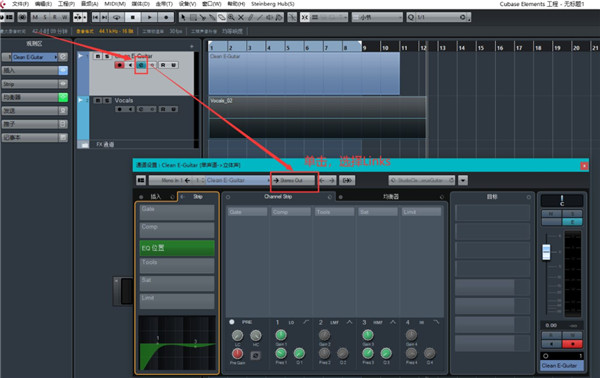Click the EQ 位置 module
Image resolution: width=600 pixels, height=378 pixels.
(x=177, y=248)
